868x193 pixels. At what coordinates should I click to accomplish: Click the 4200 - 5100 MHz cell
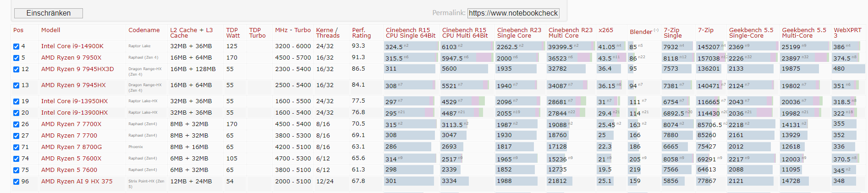pyautogui.click(x=293, y=147)
